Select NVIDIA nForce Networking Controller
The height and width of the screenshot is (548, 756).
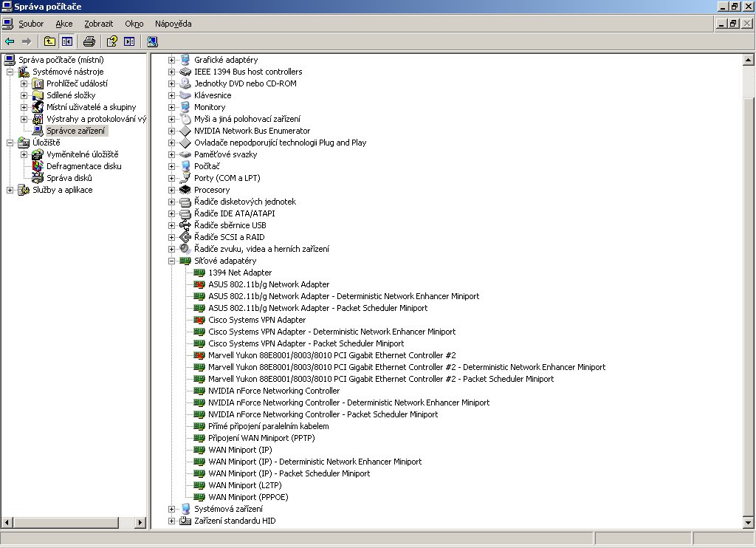tap(273, 391)
